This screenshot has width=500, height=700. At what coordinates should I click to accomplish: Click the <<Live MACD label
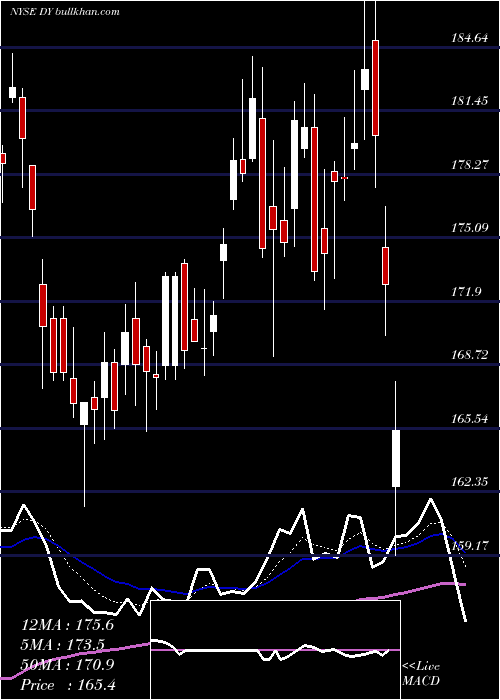[421, 674]
